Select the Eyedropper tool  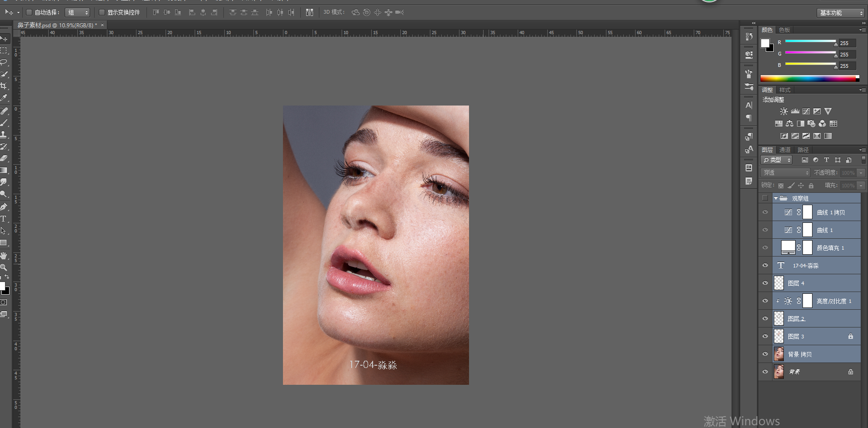(4, 98)
